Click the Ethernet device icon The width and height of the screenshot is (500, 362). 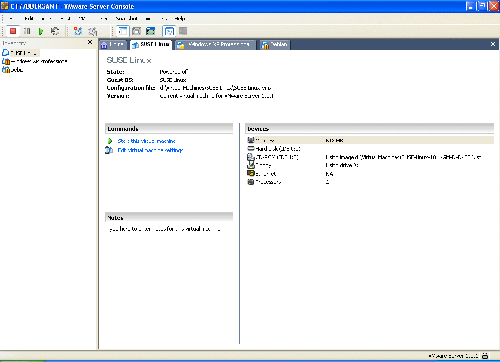251,173
